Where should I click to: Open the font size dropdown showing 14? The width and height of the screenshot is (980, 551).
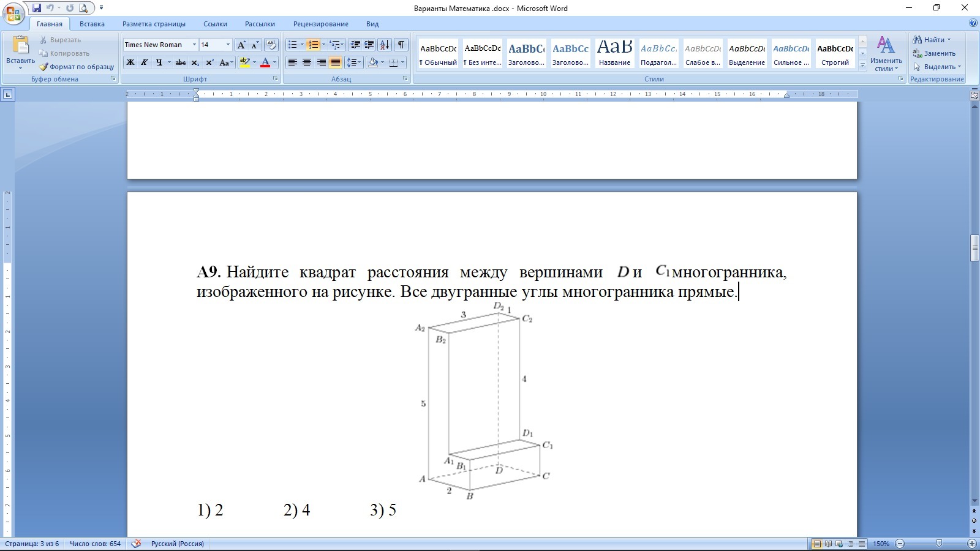(x=228, y=45)
